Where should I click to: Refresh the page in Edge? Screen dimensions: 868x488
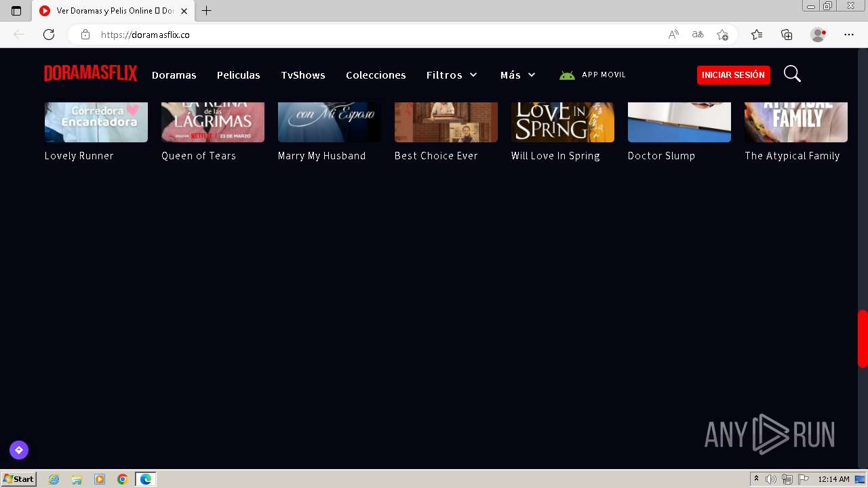pos(49,35)
